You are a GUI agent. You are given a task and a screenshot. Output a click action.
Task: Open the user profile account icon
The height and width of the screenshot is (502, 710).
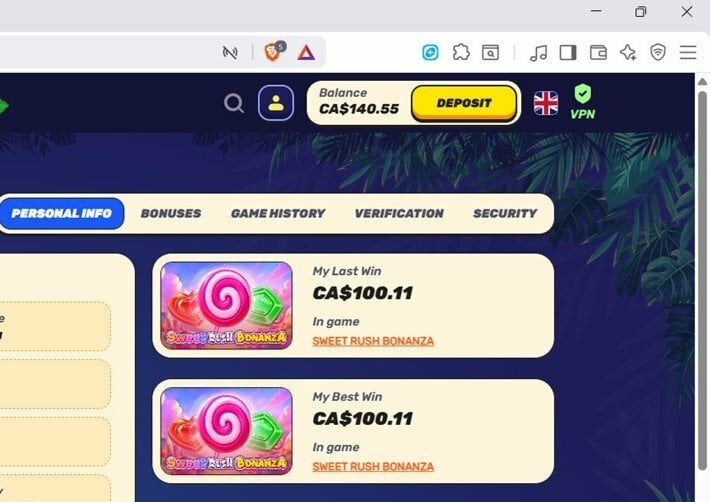coord(276,103)
